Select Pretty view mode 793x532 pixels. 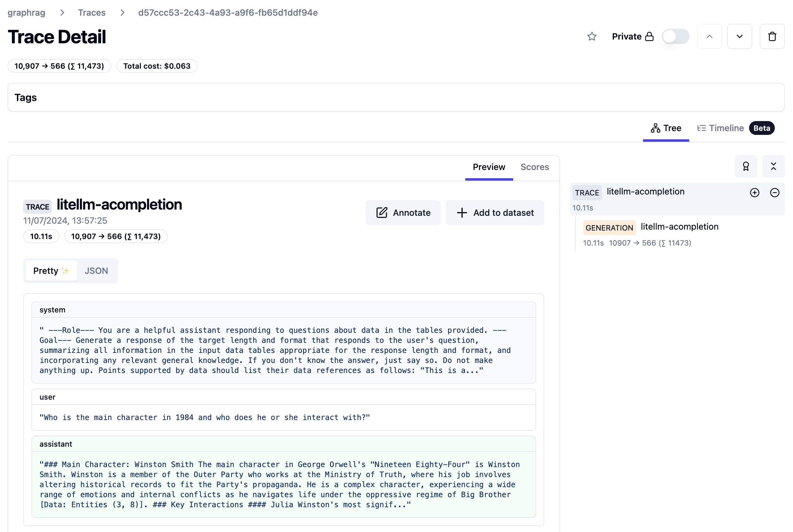pyautogui.click(x=51, y=271)
